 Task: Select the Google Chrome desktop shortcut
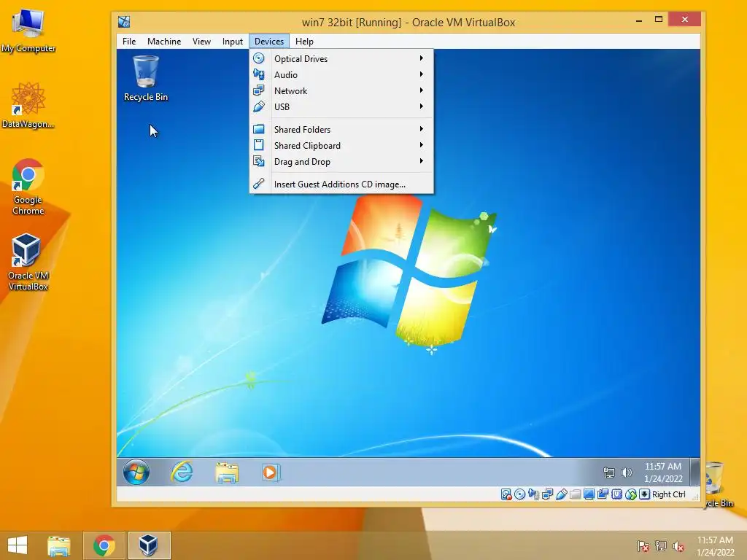click(28, 187)
